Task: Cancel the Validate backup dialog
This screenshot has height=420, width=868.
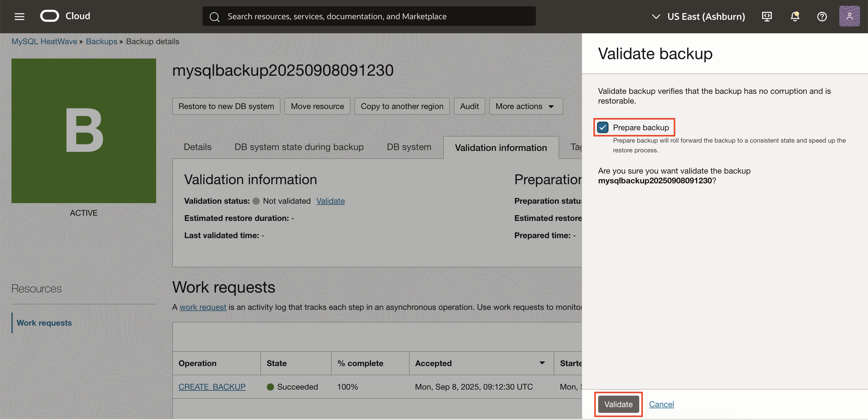Action: 661,404
